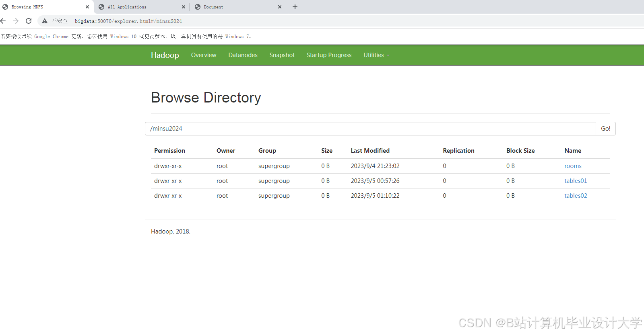Click the Chrome update notification message
644x334 pixels.
point(126,37)
